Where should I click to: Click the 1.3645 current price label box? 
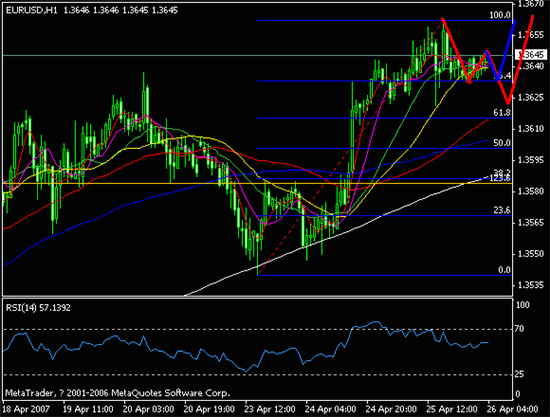[530, 54]
